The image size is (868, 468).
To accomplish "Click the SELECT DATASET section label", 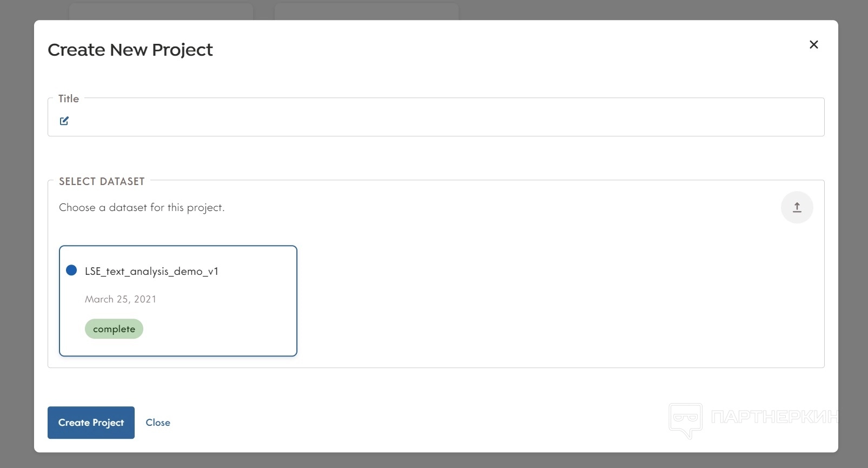I will click(x=102, y=181).
